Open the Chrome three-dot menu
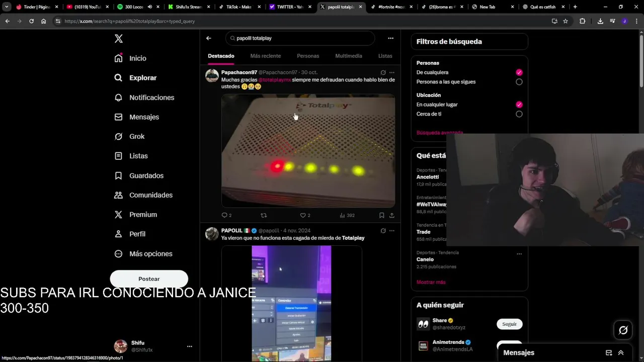This screenshot has width=644, height=362. 636,21
